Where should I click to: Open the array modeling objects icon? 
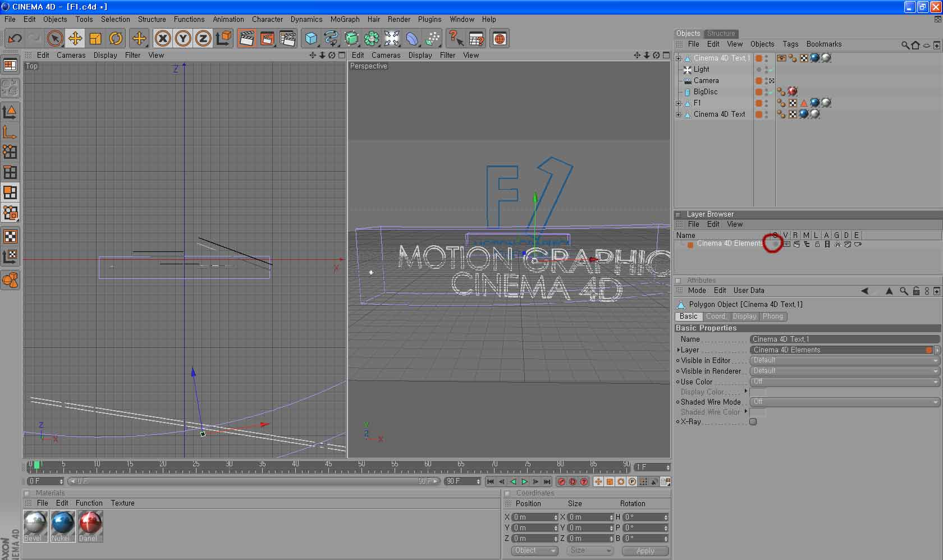pos(372,39)
